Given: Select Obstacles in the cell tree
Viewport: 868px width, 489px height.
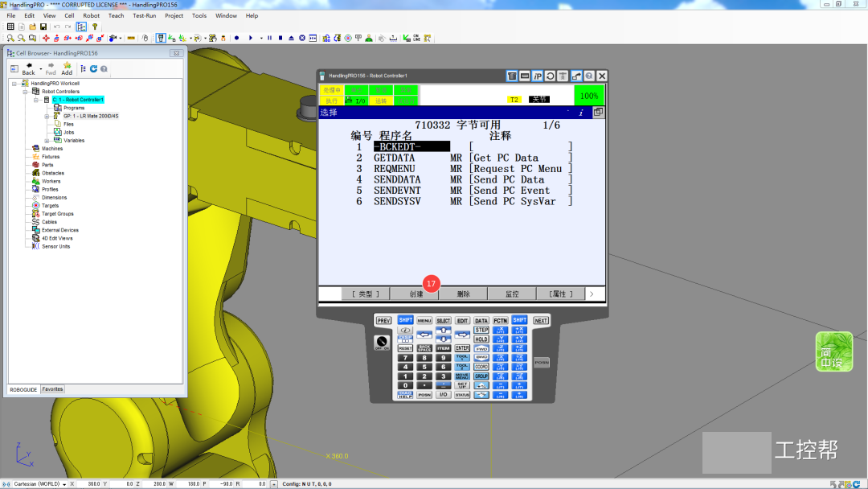Looking at the screenshot, I should 52,173.
